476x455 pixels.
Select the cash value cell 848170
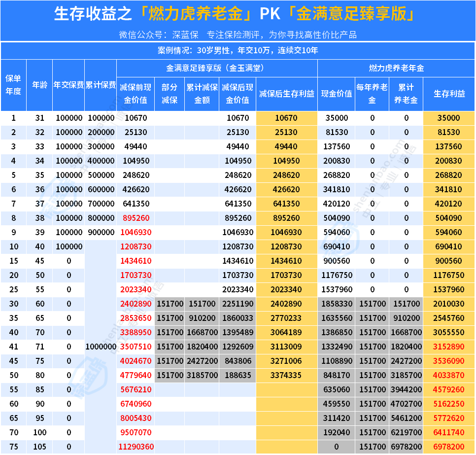[x=337, y=375]
